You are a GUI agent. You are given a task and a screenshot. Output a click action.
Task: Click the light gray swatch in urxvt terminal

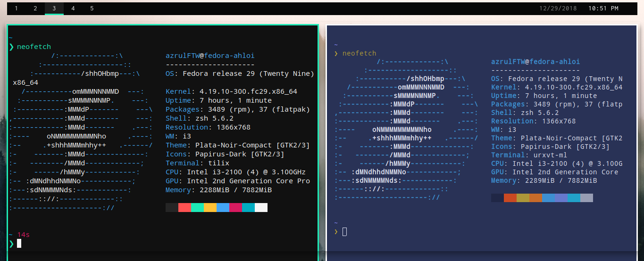click(586, 198)
